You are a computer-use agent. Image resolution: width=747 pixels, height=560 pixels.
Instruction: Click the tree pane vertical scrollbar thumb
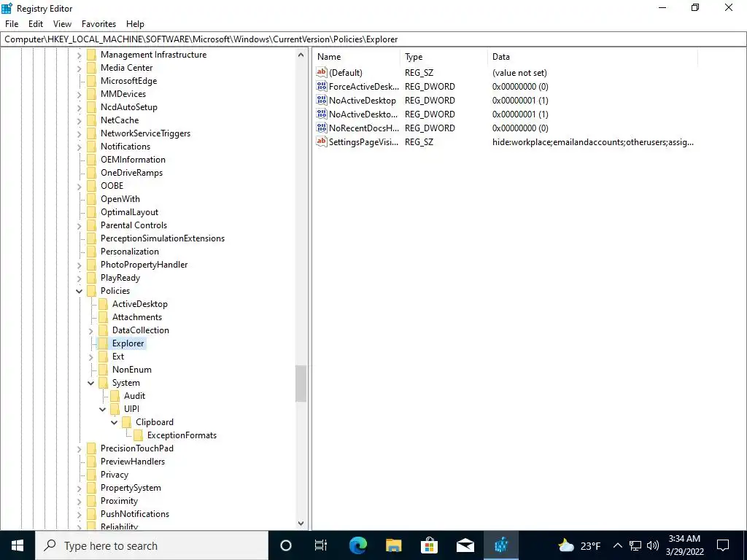pos(301,384)
